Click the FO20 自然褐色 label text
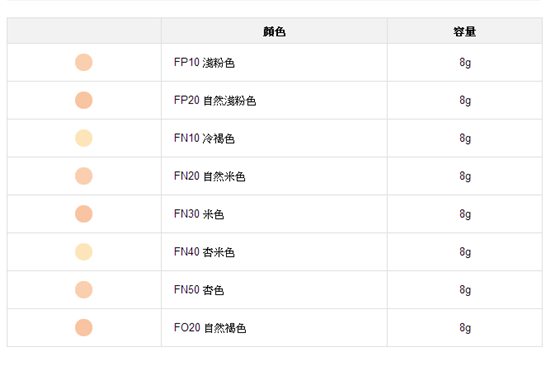Image resolution: width=550 pixels, height=365 pixels. [210, 328]
